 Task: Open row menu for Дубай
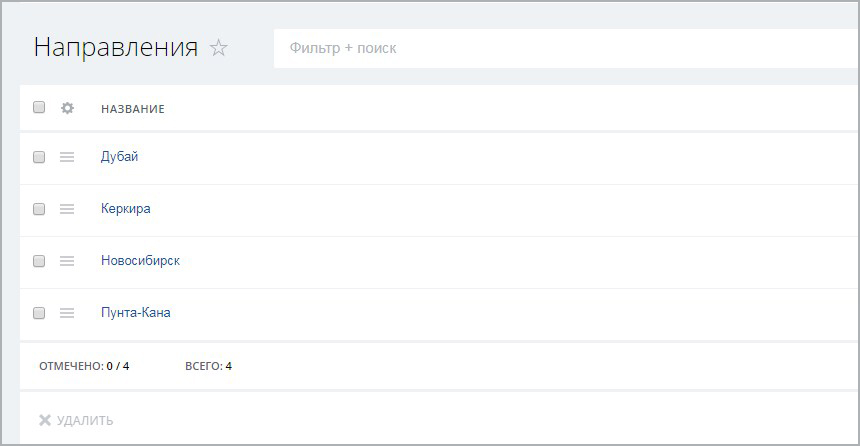click(x=67, y=157)
